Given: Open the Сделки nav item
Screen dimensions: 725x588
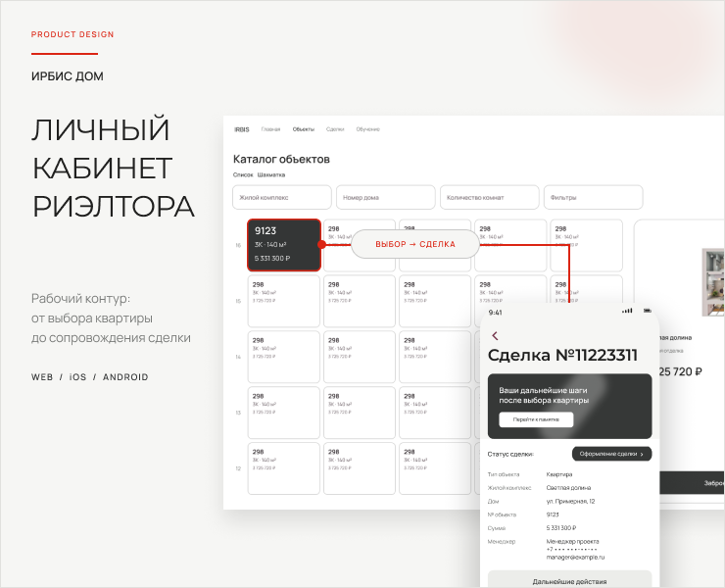Looking at the screenshot, I should coord(335,129).
